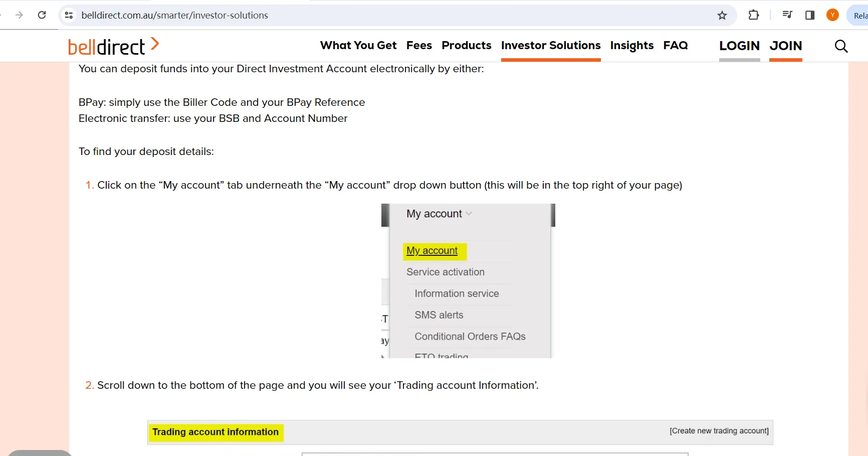The width and height of the screenshot is (868, 456).
Task: Click the forward navigation arrow
Action: click(x=19, y=15)
